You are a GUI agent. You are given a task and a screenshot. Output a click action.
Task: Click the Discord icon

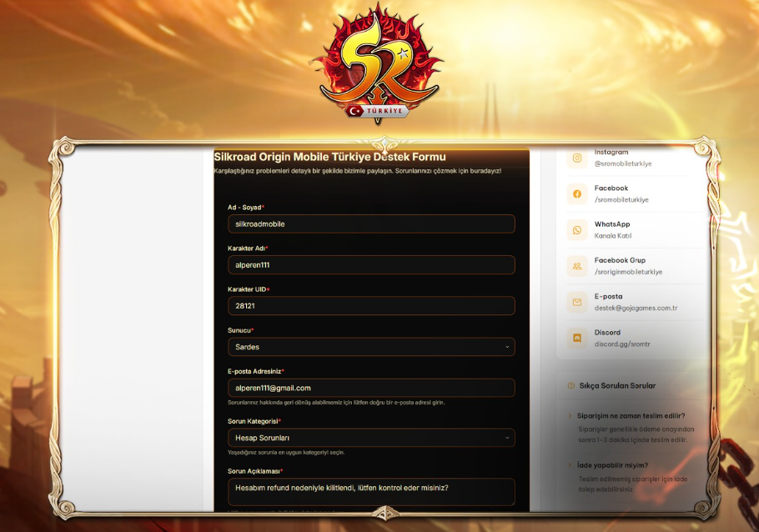coord(577,338)
